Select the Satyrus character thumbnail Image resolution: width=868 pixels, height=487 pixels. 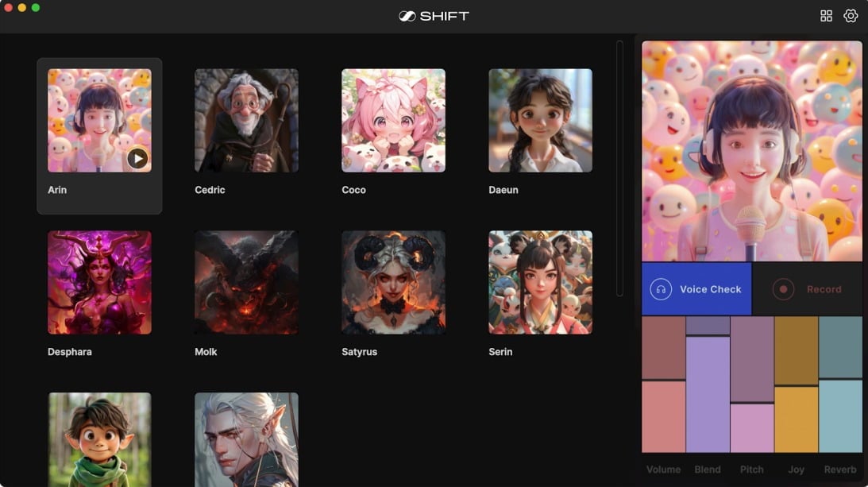point(393,283)
